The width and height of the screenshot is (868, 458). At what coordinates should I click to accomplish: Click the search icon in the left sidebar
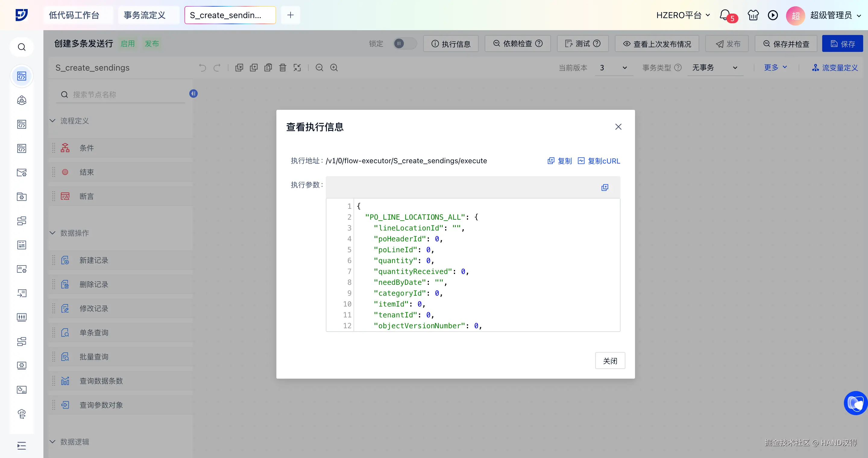tap(22, 47)
